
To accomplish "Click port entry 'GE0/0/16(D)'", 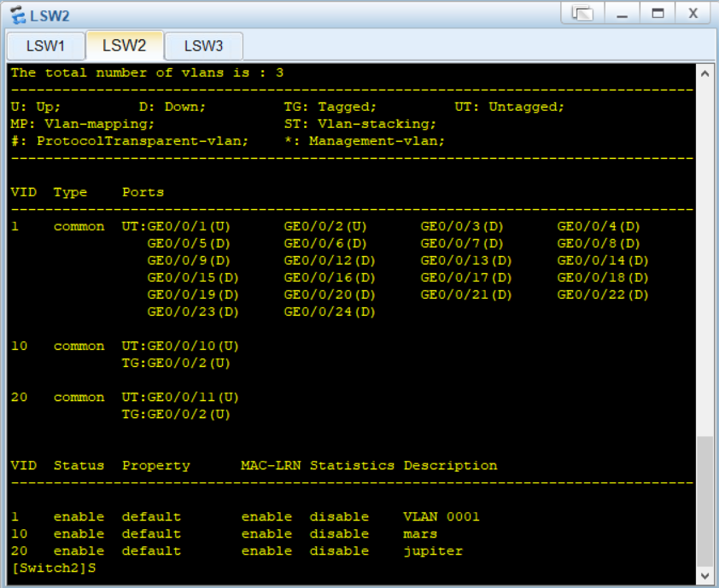I will (x=330, y=277).
